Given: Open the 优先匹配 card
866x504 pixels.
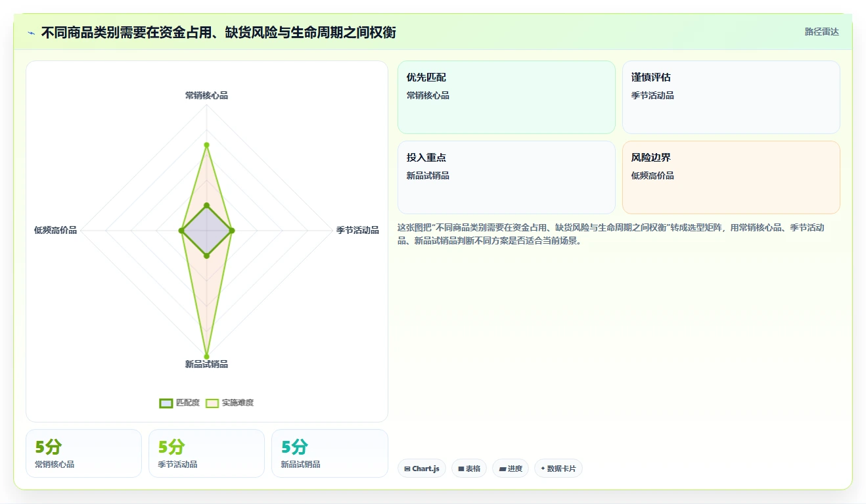Looking at the screenshot, I should tap(507, 97).
